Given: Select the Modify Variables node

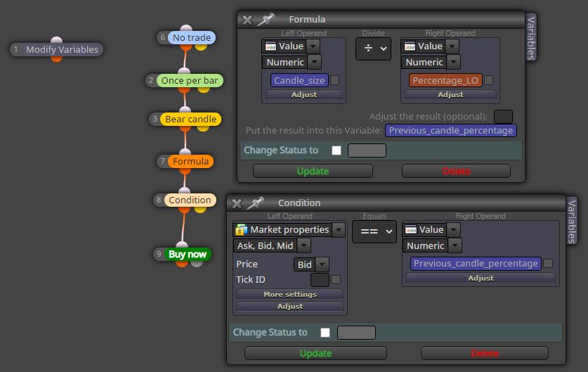Looking at the screenshot, I should pyautogui.click(x=57, y=49).
